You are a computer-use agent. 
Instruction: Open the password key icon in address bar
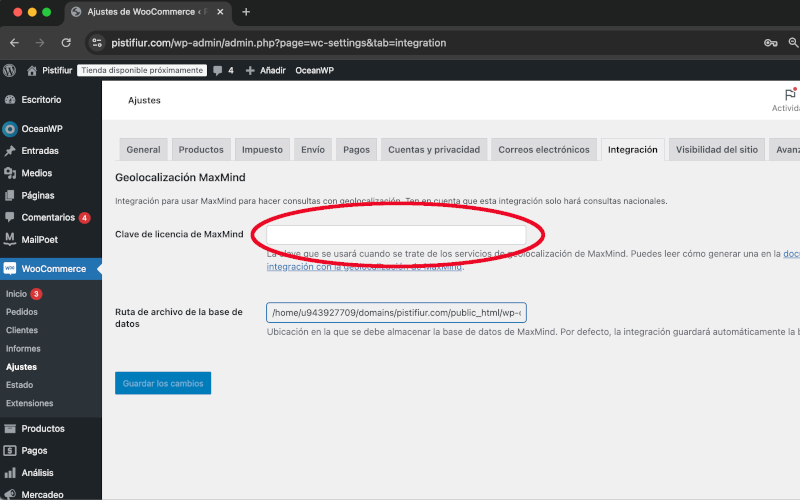770,43
